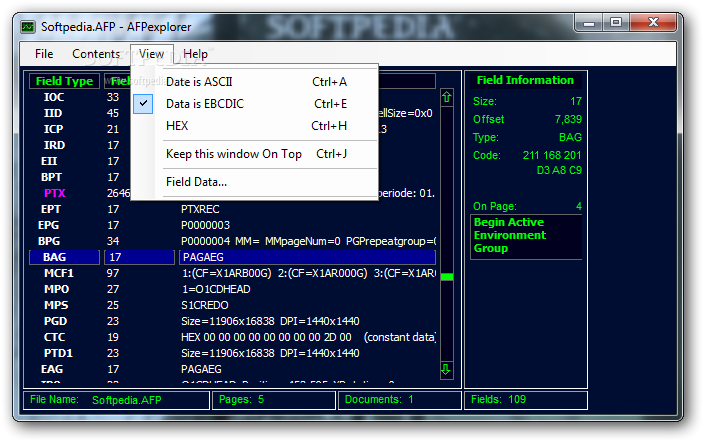Click the AFPexplorer app icon in title bar
Viewport: 704px width, 442px height.
point(28,27)
